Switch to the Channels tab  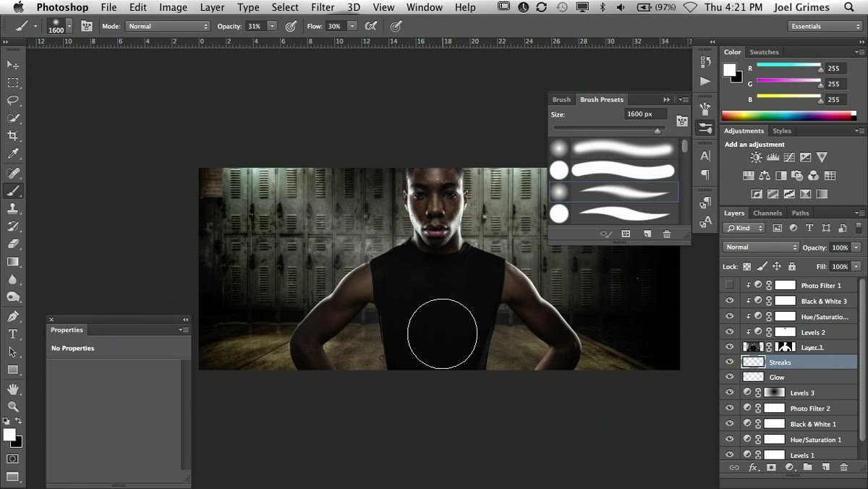coord(767,213)
